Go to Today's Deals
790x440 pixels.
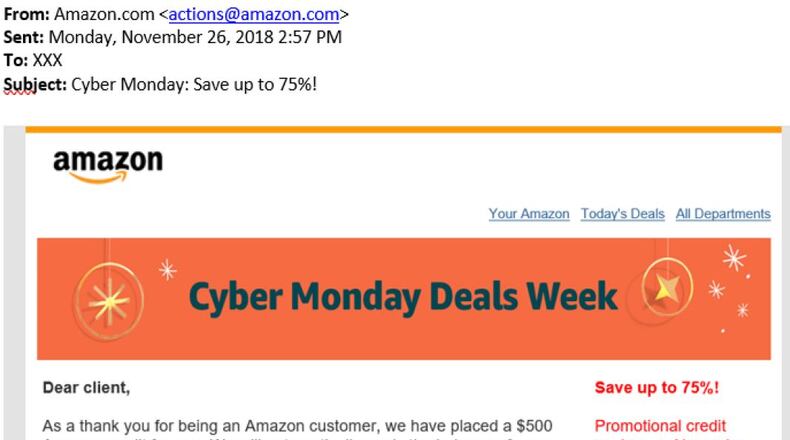tap(622, 214)
